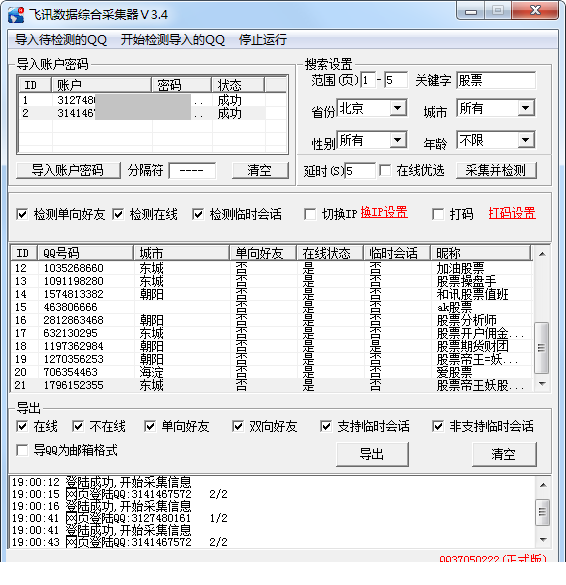Enable the 切换IP checkbox
The width and height of the screenshot is (566, 585).
click(x=310, y=214)
